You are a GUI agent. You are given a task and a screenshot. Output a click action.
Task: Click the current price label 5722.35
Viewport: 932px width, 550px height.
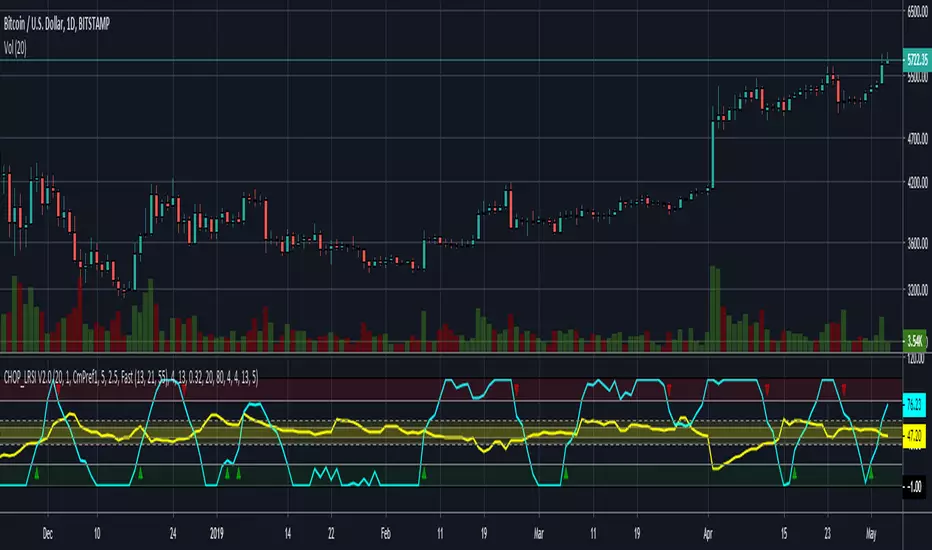point(916,60)
